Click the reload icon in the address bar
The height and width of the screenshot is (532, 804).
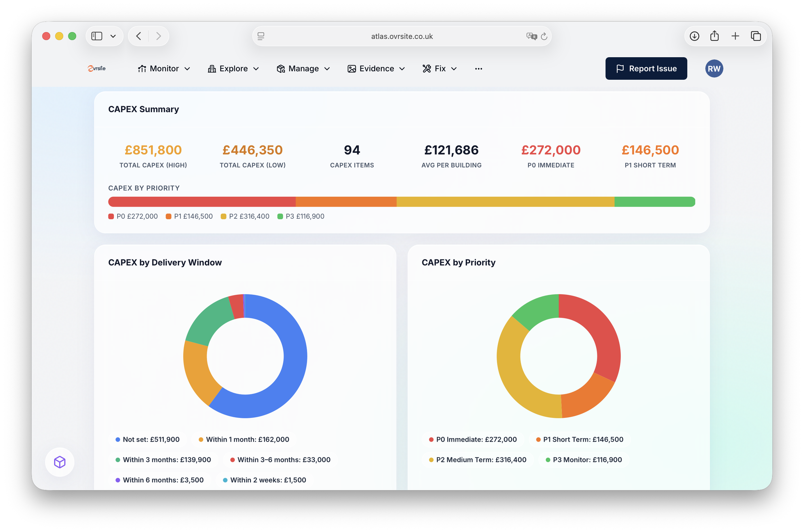point(544,36)
